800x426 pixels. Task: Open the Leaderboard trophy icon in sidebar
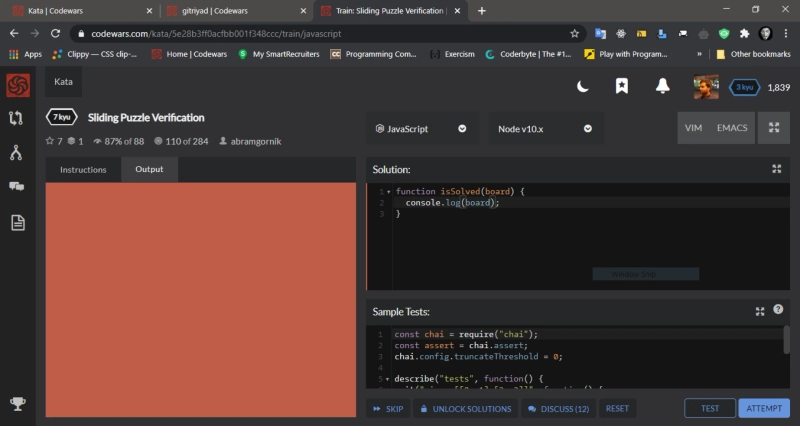17,404
